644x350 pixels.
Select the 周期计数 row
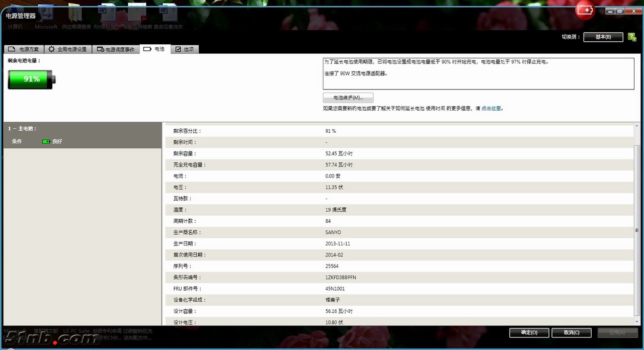click(397, 221)
